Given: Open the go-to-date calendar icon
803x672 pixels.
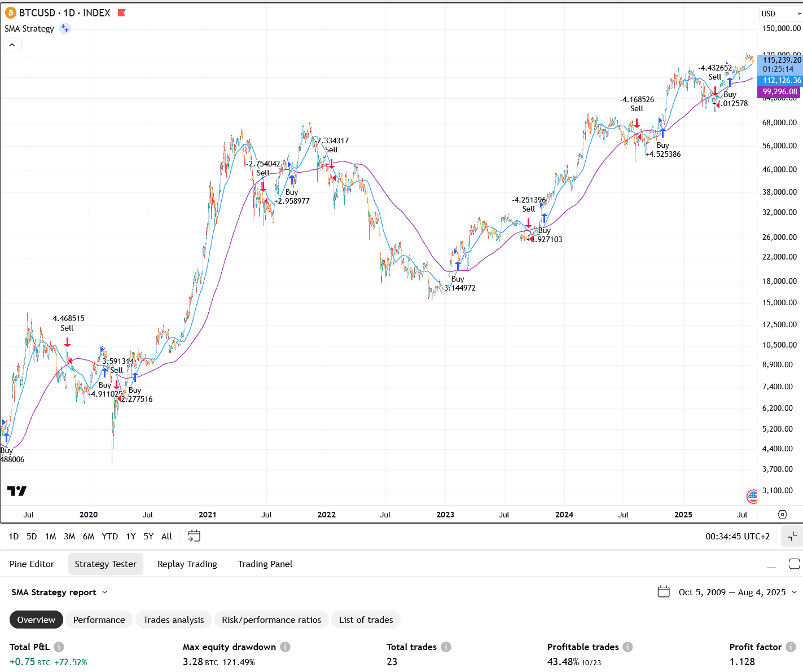Looking at the screenshot, I should coord(194,536).
